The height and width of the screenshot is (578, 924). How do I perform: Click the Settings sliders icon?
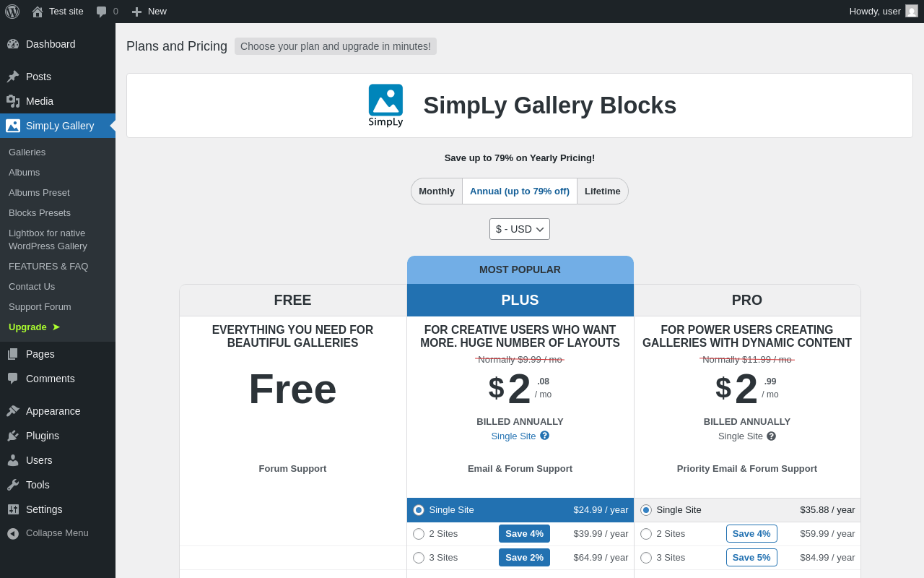pos(13,509)
